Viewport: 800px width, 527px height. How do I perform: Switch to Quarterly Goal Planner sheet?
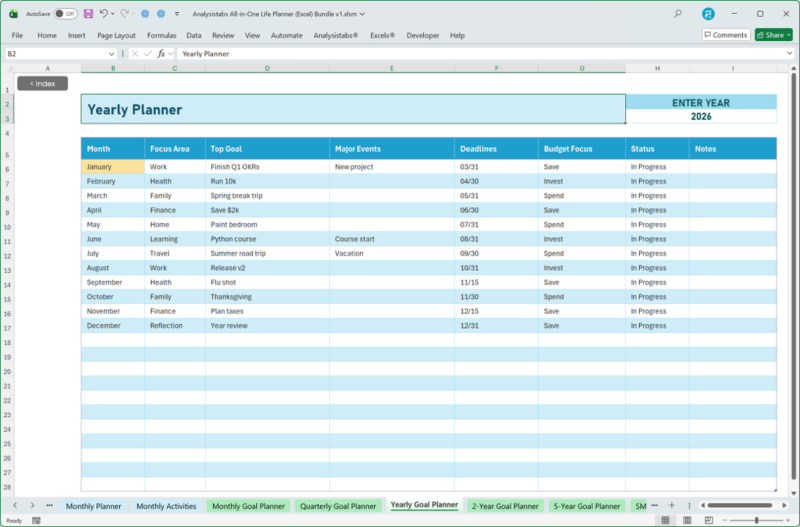tap(338, 506)
